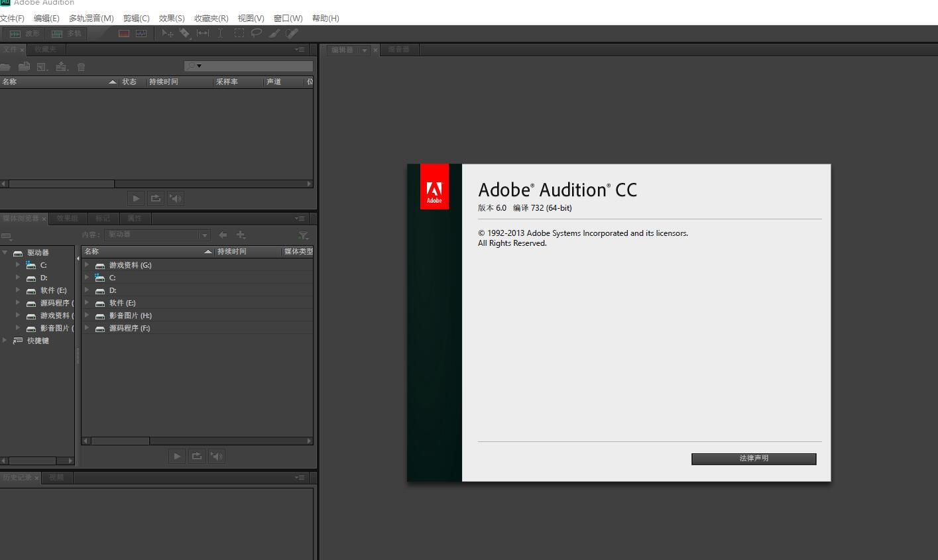Open the Files panel options menu
The height and width of the screenshot is (560, 938).
300,49
